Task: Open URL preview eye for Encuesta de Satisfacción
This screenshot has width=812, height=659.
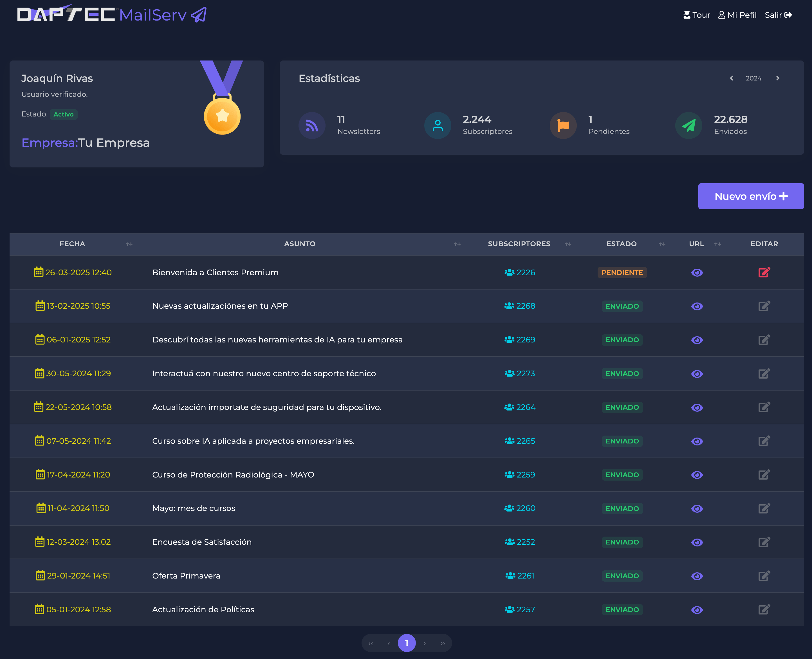Action: (697, 542)
